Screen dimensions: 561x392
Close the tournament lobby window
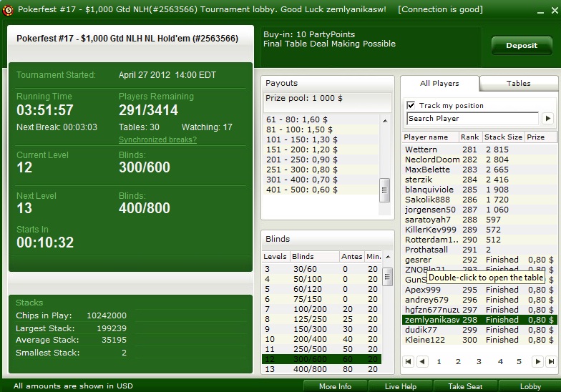(554, 10)
